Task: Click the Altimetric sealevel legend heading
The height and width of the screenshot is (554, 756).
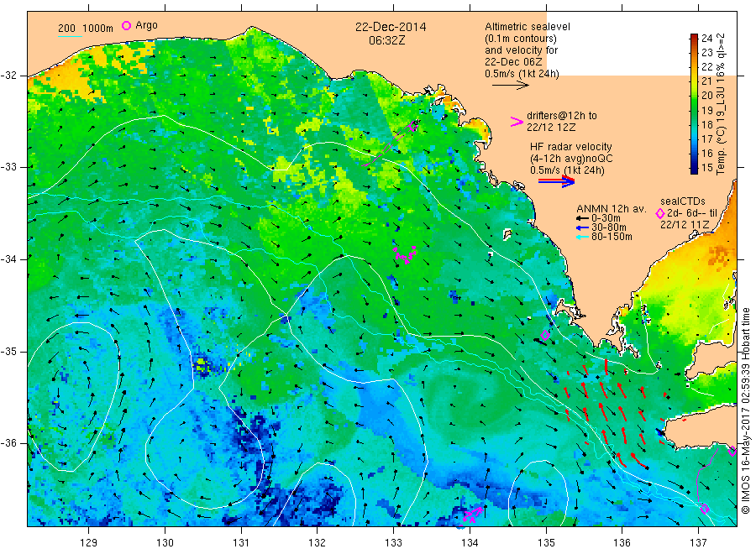Action: (x=528, y=27)
